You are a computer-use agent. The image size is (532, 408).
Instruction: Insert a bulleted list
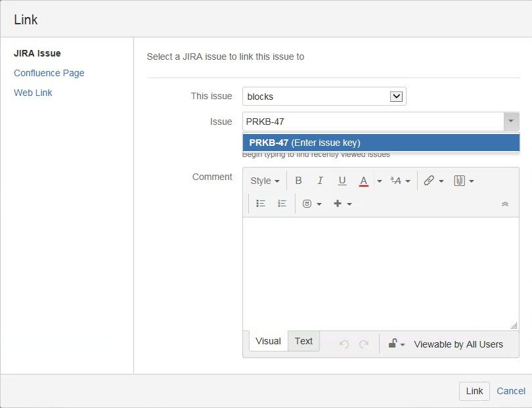261,204
